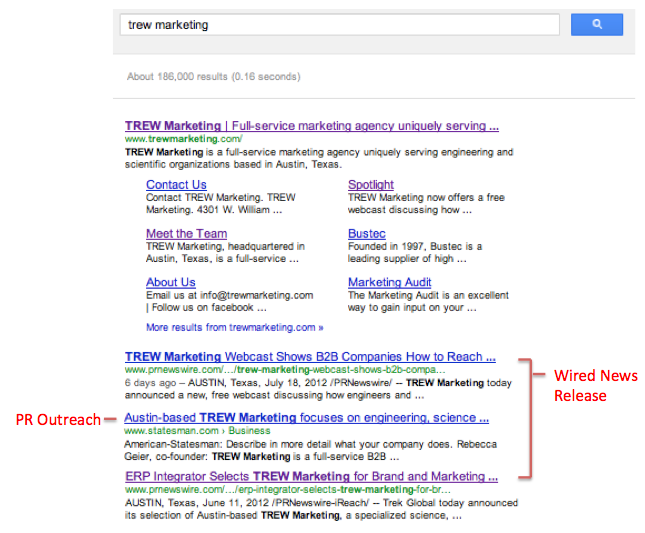
Task: Click the snippet starting '6 days ago – AUSTIN, Texas'
Action: point(318,389)
